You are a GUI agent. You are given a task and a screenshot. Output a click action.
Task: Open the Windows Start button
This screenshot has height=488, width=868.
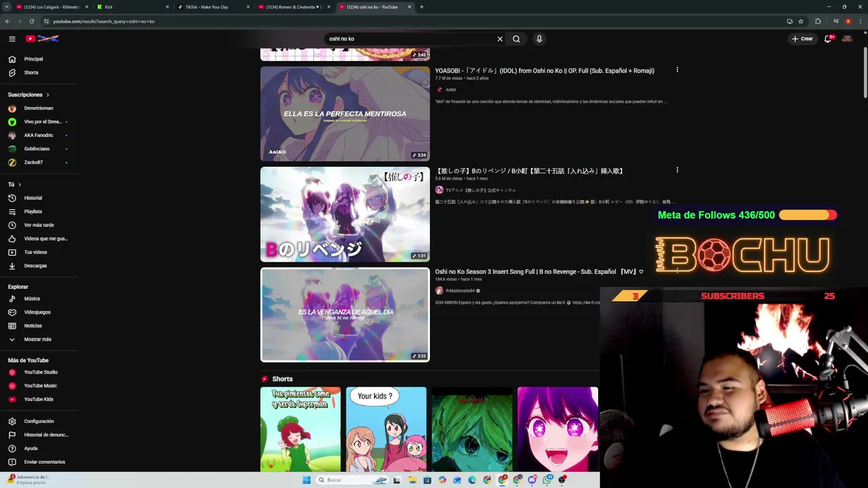(x=307, y=480)
